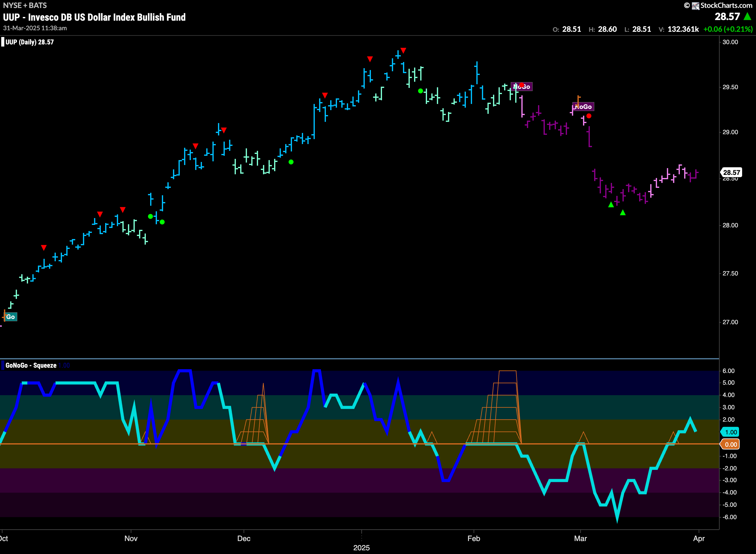Click the 6.00 oscillator axis label
The height and width of the screenshot is (554, 756).
(729, 370)
